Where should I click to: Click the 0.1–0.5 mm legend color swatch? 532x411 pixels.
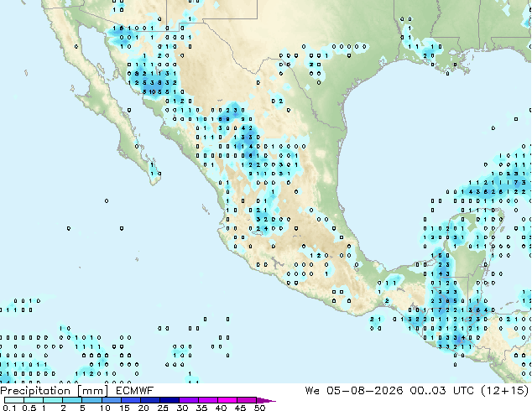pos(14,400)
